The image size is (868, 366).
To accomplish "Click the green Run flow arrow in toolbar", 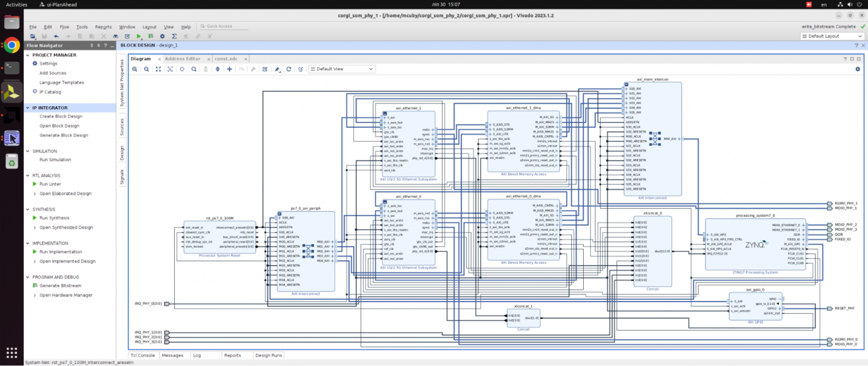I will tap(139, 36).
